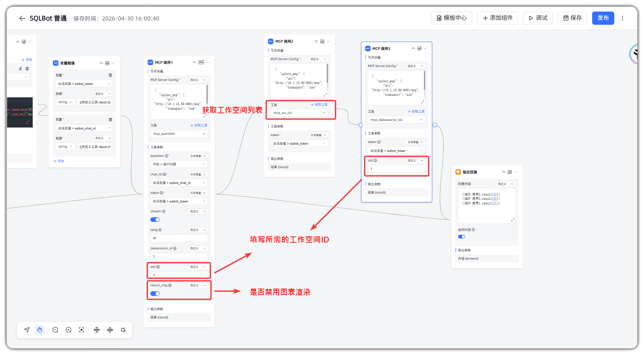Click the oid input field in MCP 调用1
644x355 pixels.
(x=179, y=275)
